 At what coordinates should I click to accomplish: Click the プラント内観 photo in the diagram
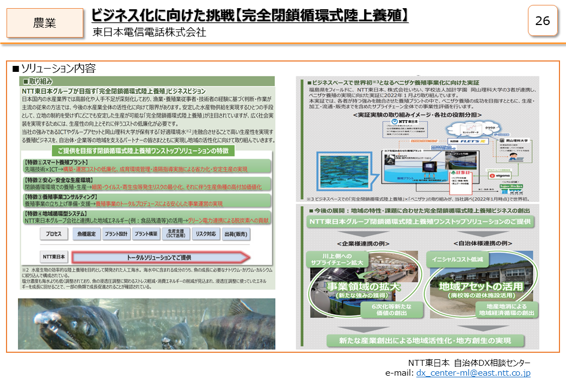tap(462, 160)
